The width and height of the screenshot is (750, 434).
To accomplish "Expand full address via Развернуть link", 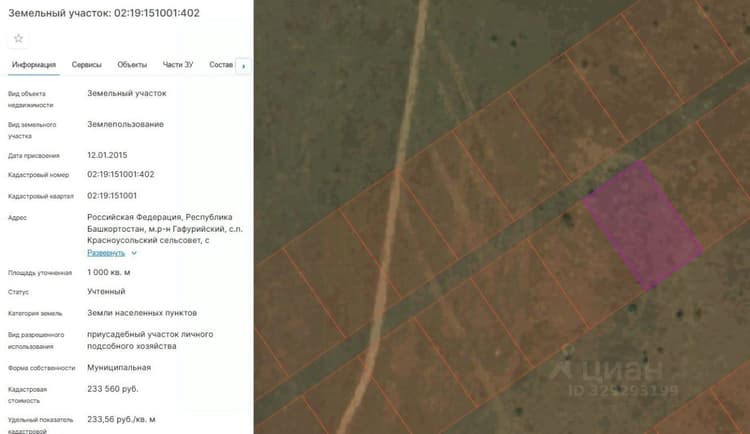I will 106,253.
